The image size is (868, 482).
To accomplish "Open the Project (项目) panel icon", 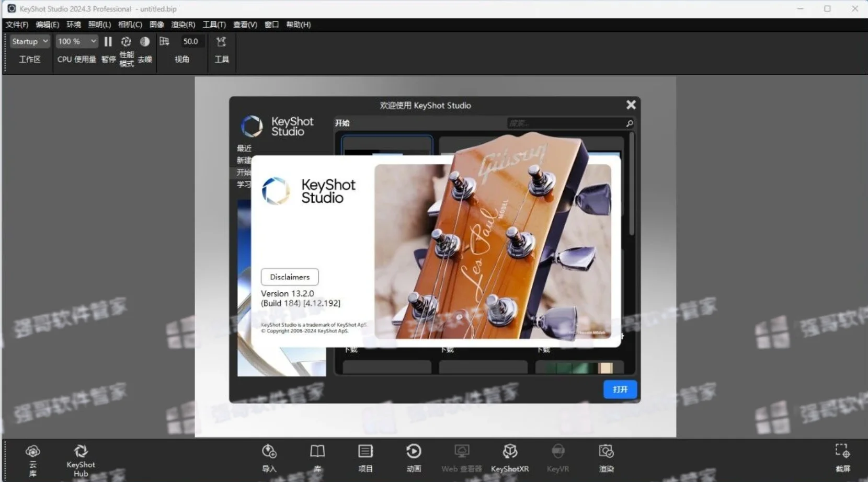I will pos(366,451).
